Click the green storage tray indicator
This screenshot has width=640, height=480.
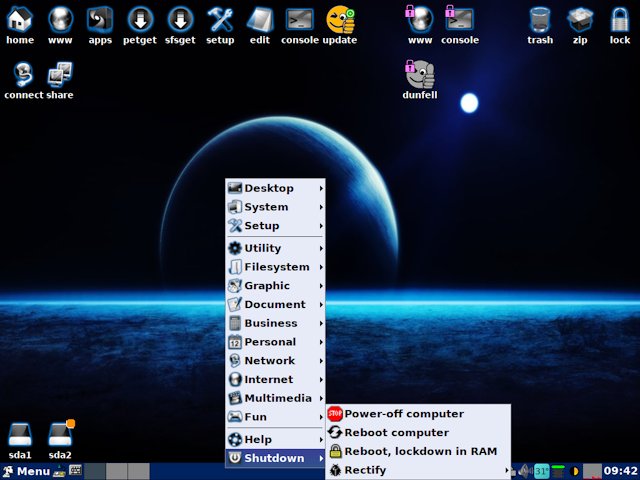[558, 471]
